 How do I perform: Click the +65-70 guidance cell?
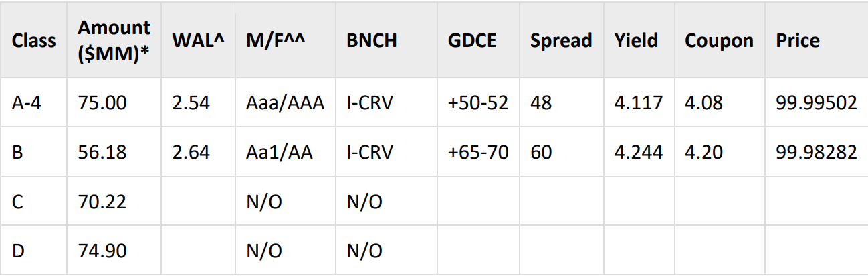click(478, 152)
